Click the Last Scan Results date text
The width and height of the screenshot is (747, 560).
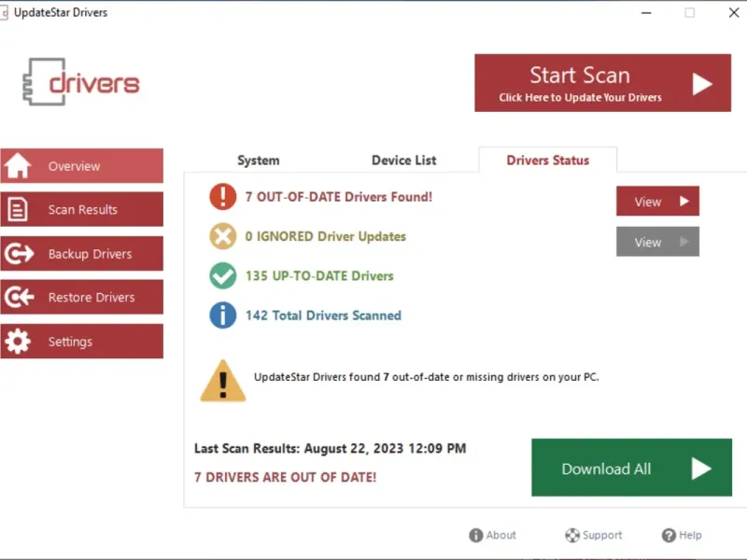pyautogui.click(x=330, y=449)
